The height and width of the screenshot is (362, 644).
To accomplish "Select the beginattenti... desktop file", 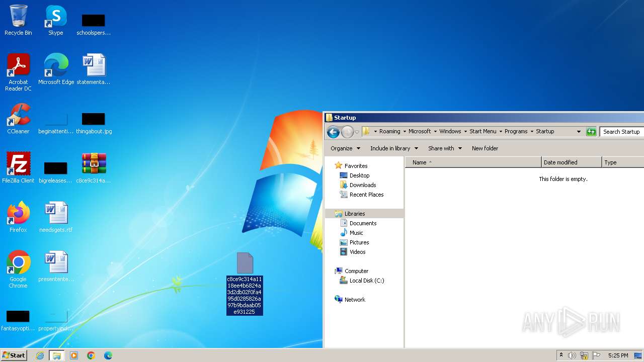I will 56,123.
